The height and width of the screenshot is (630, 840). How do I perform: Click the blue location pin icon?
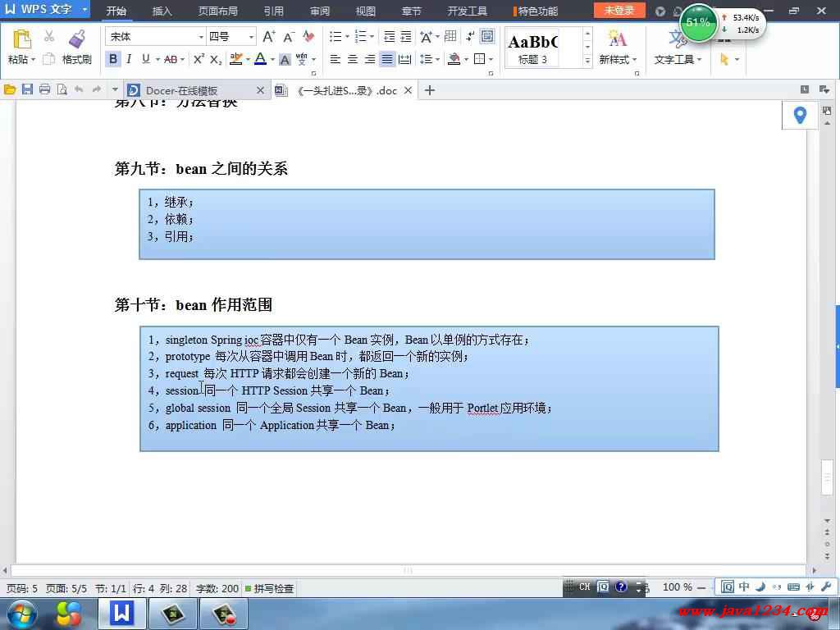(800, 115)
